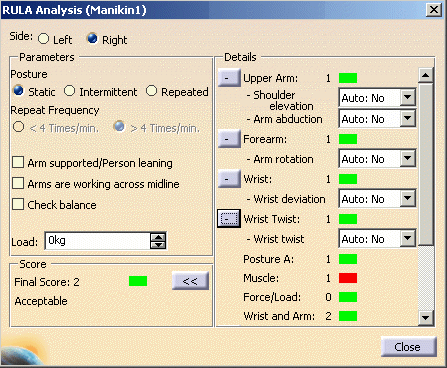Collapse the Wrist details section

point(229,179)
